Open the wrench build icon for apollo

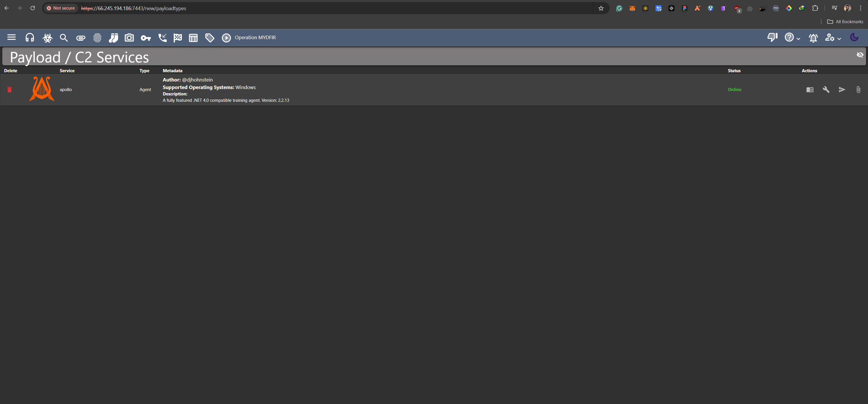point(826,89)
